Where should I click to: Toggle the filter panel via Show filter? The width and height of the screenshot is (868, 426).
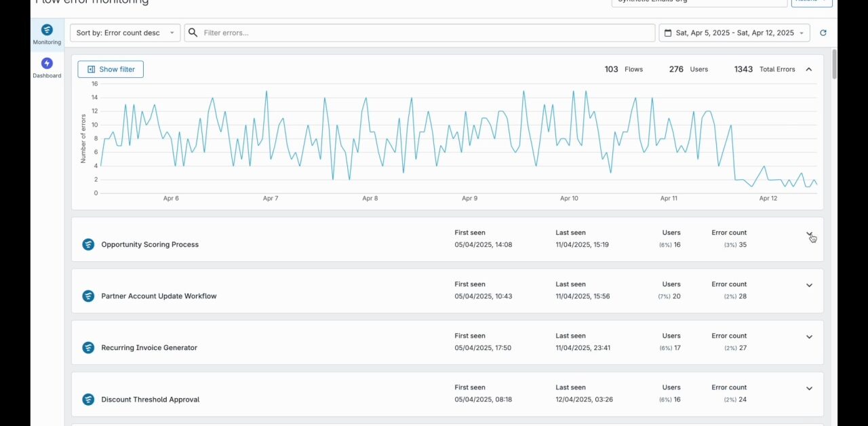click(x=111, y=69)
